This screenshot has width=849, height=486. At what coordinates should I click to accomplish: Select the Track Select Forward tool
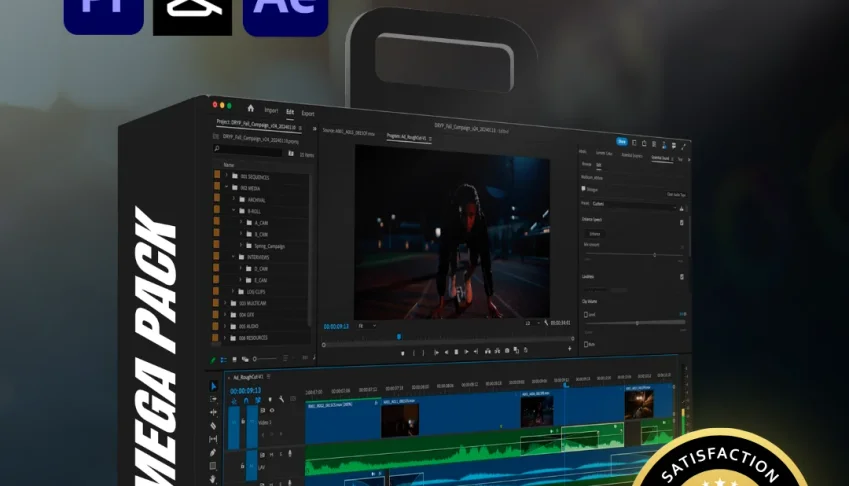[213, 399]
